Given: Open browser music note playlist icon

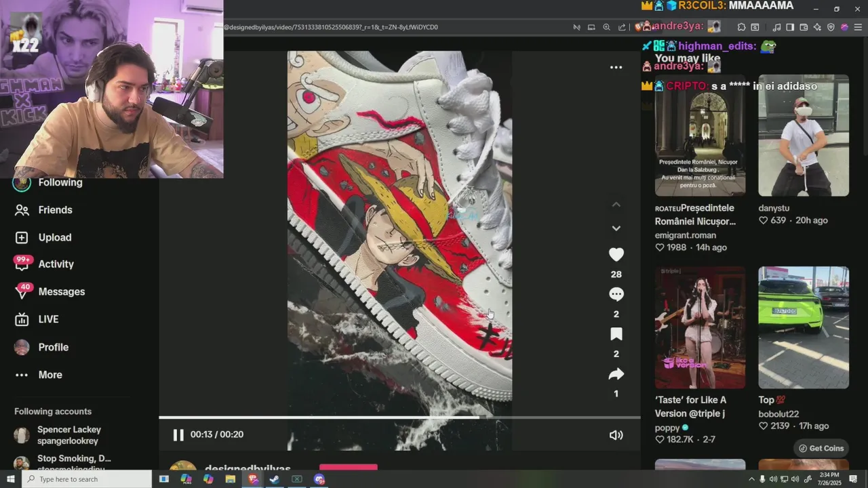Looking at the screenshot, I should [777, 27].
